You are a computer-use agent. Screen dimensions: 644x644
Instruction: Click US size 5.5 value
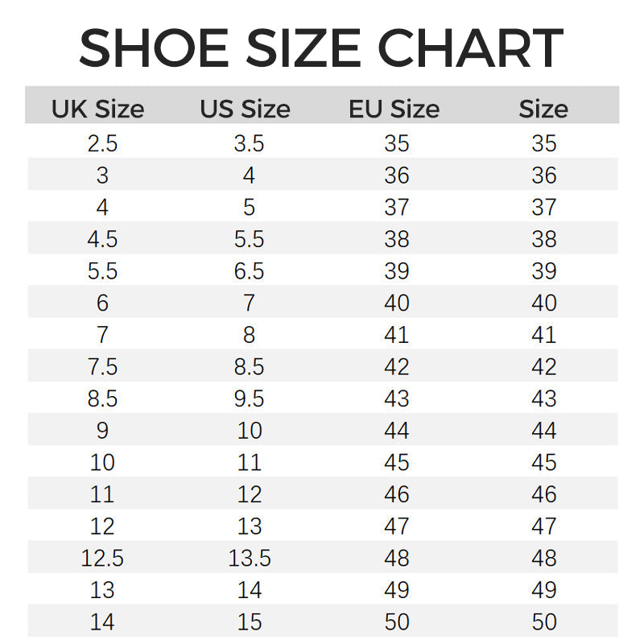(249, 240)
